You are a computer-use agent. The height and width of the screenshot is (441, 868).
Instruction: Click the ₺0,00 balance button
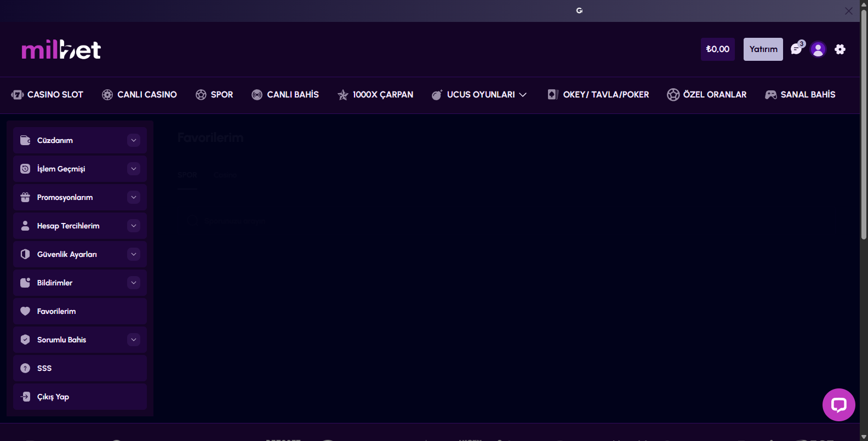(718, 49)
